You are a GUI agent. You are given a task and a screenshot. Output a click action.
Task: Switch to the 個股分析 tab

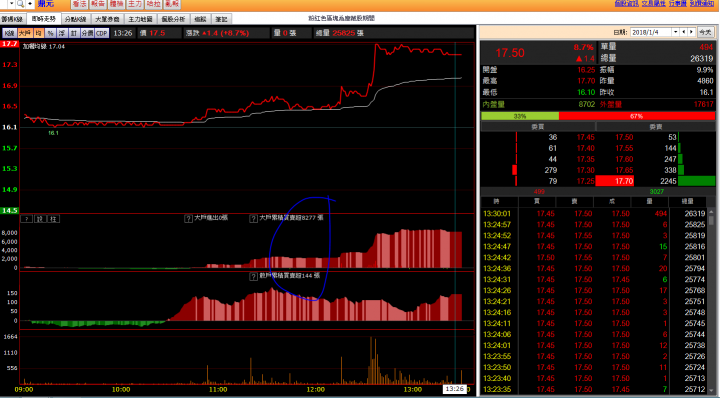point(173,19)
